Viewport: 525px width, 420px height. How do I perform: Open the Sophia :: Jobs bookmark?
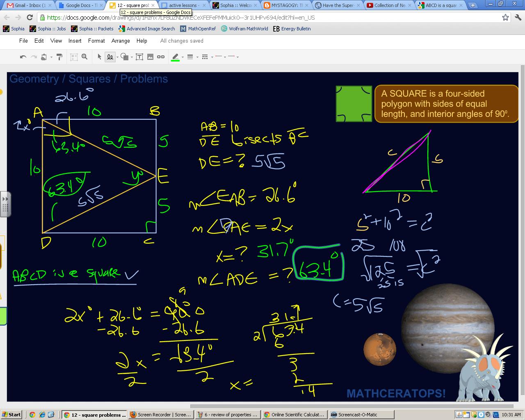click(x=48, y=29)
